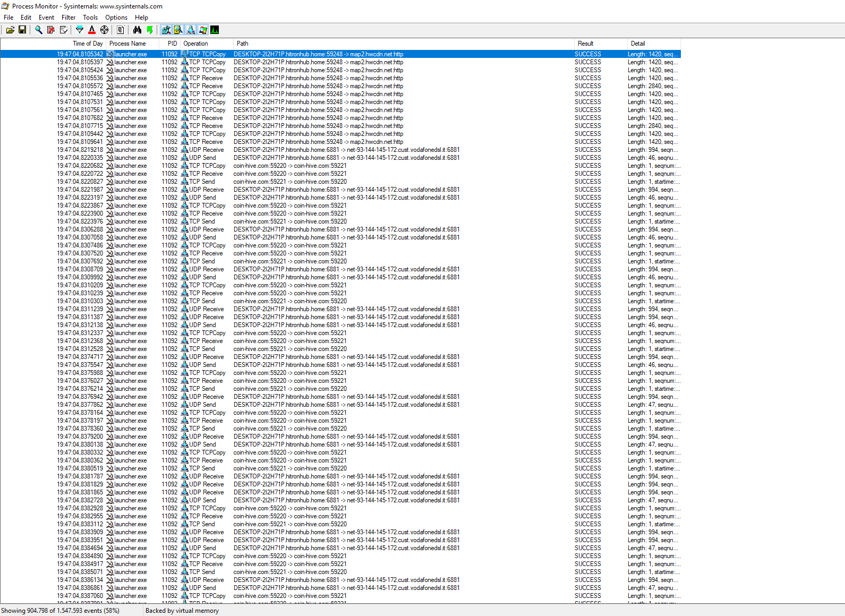Open the Event menu
The height and width of the screenshot is (616, 845).
(46, 18)
